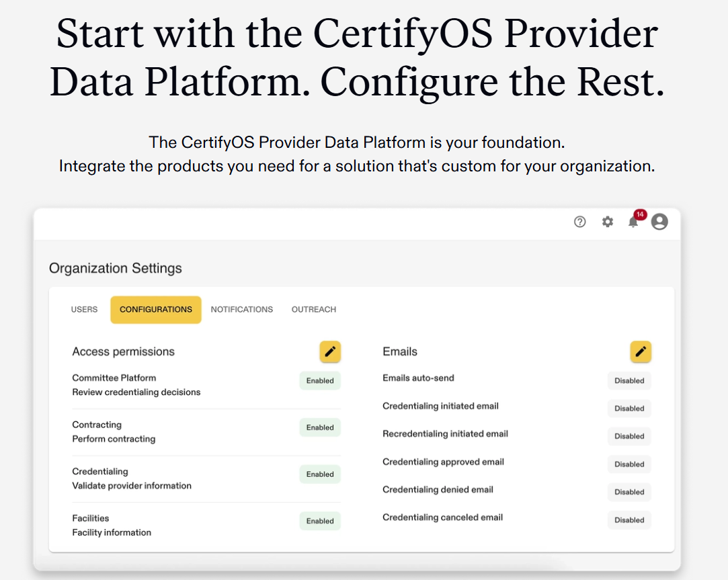This screenshot has height=580, width=728.
Task: Click the user account avatar icon
Action: tap(659, 222)
